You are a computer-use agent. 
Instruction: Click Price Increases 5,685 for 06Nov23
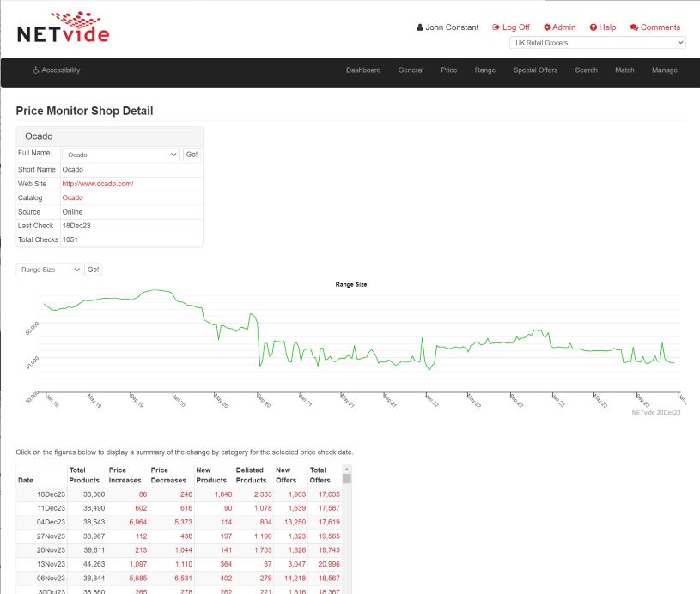coord(138,579)
